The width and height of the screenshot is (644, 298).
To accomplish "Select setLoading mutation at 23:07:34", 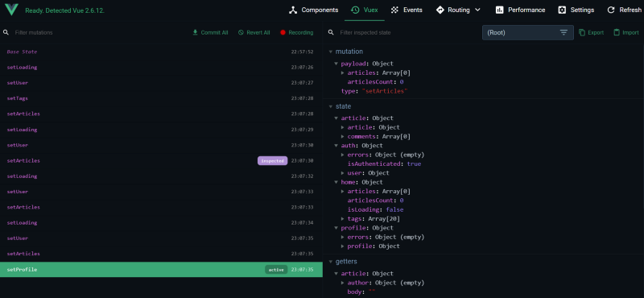I will pos(161,223).
